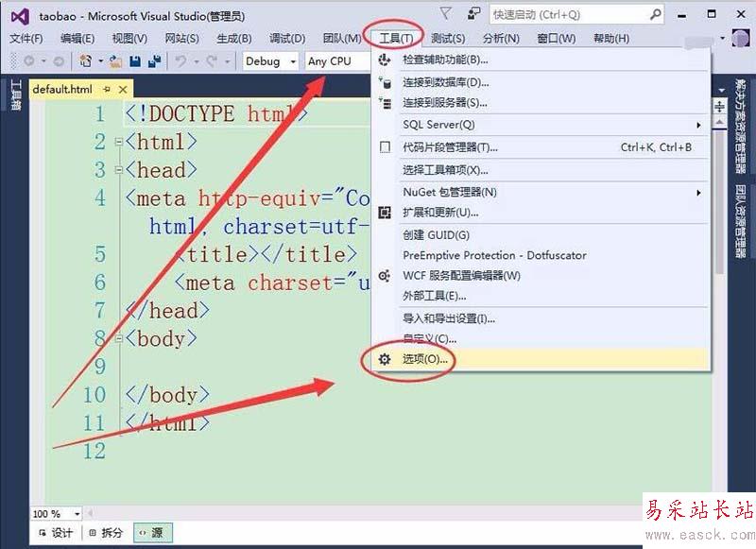Image resolution: width=756 pixels, height=549 pixels.
Task: Click the gear icon beside 选项(O)
Action: (x=385, y=359)
